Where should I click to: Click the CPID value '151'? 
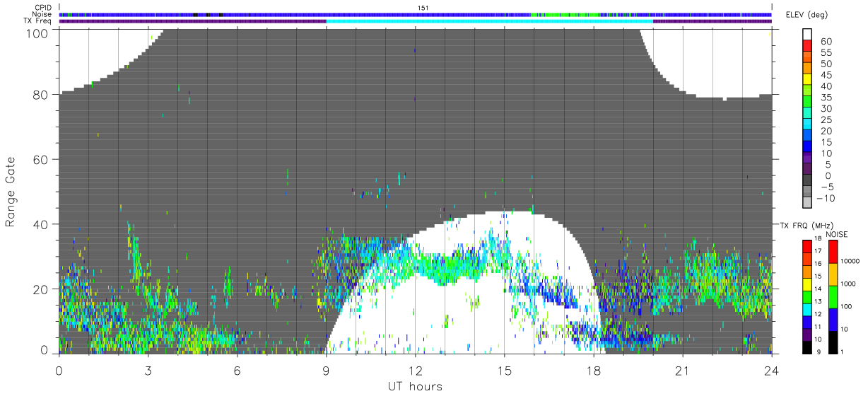pyautogui.click(x=423, y=8)
